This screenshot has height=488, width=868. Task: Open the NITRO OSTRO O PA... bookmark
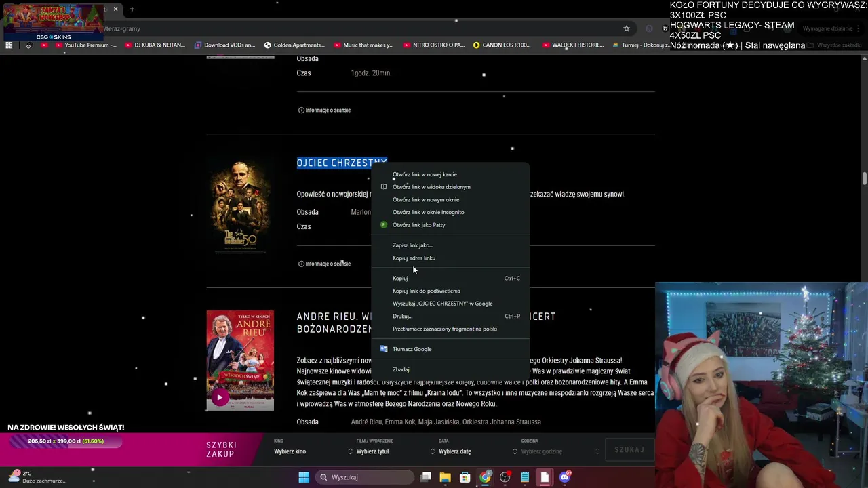click(433, 45)
